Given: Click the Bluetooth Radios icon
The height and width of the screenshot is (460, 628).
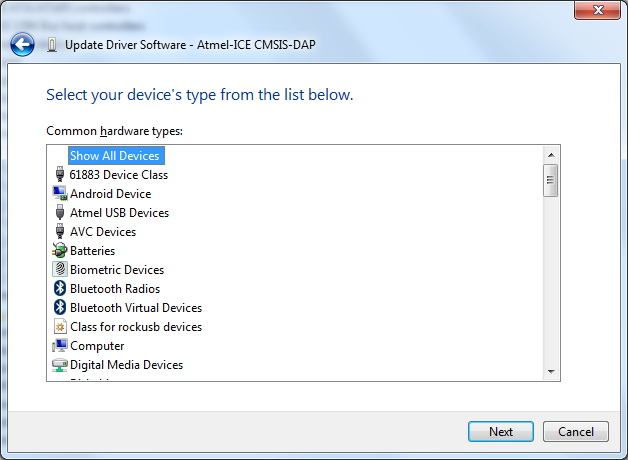Looking at the screenshot, I should [59, 289].
